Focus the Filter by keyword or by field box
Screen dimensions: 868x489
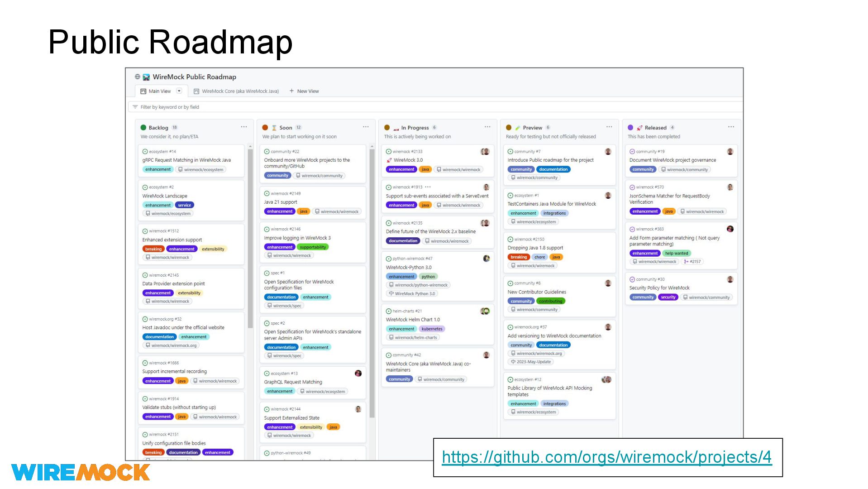(434, 107)
